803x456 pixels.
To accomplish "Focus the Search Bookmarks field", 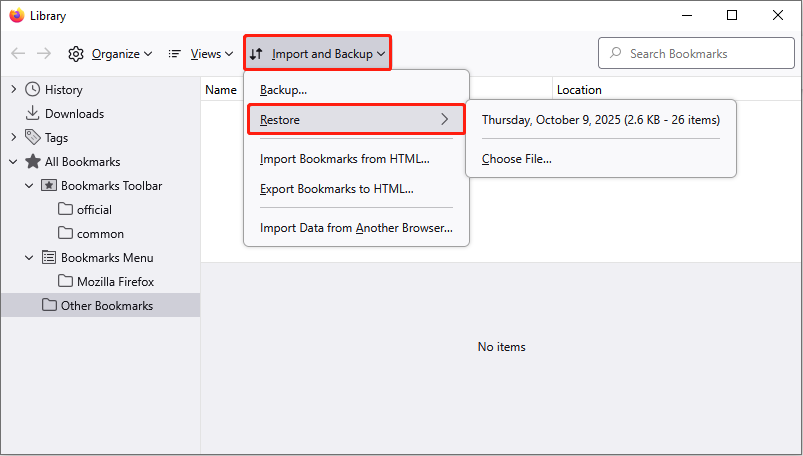I will pyautogui.click(x=705, y=53).
